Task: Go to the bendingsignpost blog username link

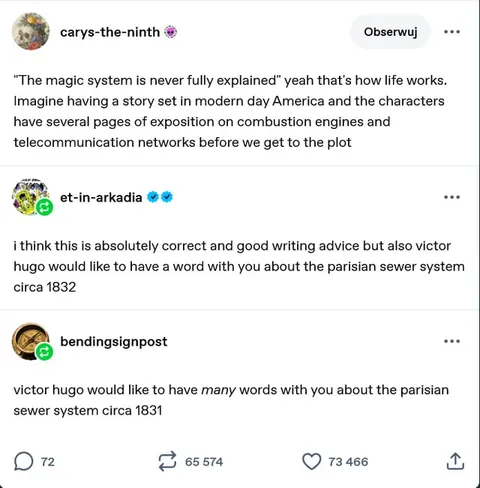Action: (114, 342)
